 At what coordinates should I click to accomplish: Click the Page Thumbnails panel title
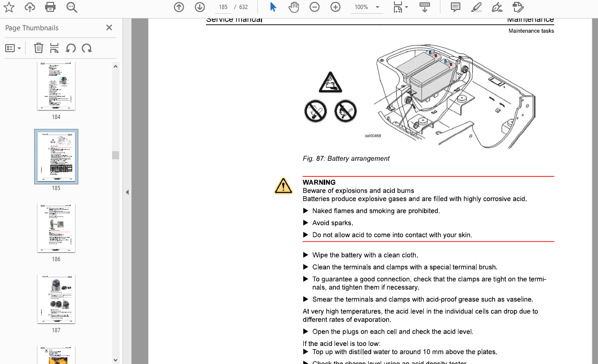pyautogui.click(x=32, y=28)
